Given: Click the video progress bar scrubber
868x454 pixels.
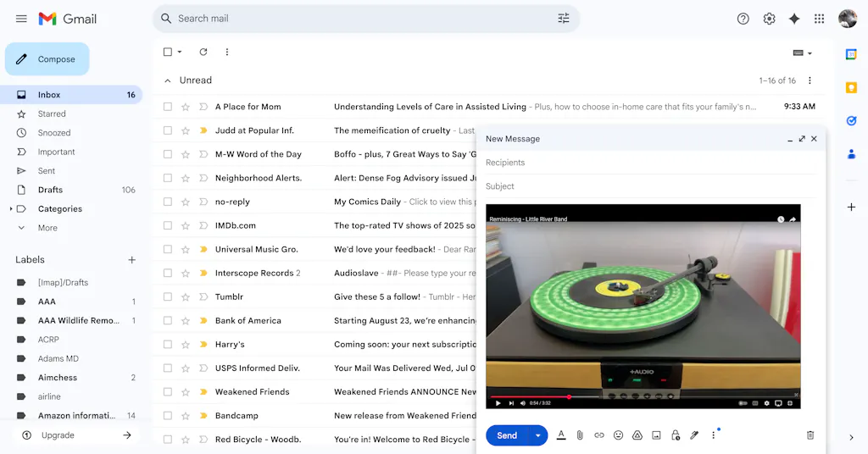Looking at the screenshot, I should (x=569, y=396).
